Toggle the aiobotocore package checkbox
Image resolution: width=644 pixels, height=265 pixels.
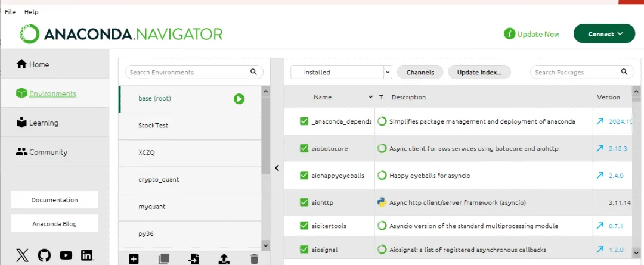(x=304, y=148)
